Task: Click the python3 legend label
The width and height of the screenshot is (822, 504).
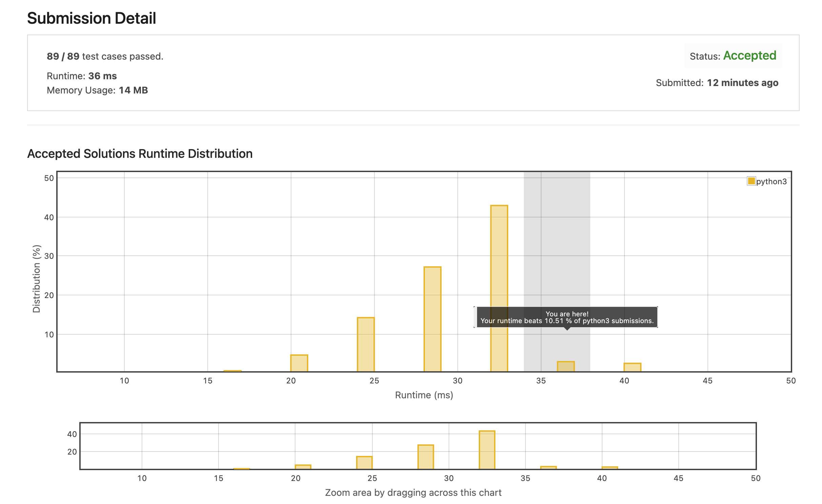Action: [x=771, y=182]
